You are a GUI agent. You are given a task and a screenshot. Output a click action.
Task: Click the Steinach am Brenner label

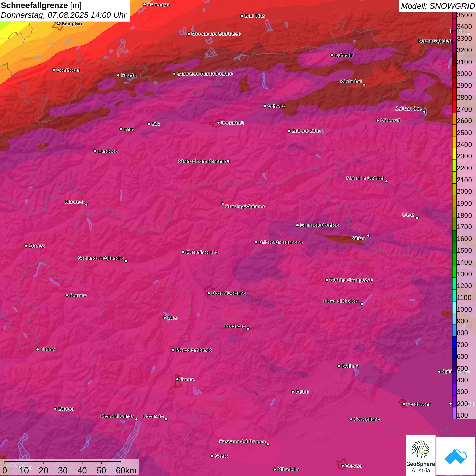coord(202,161)
